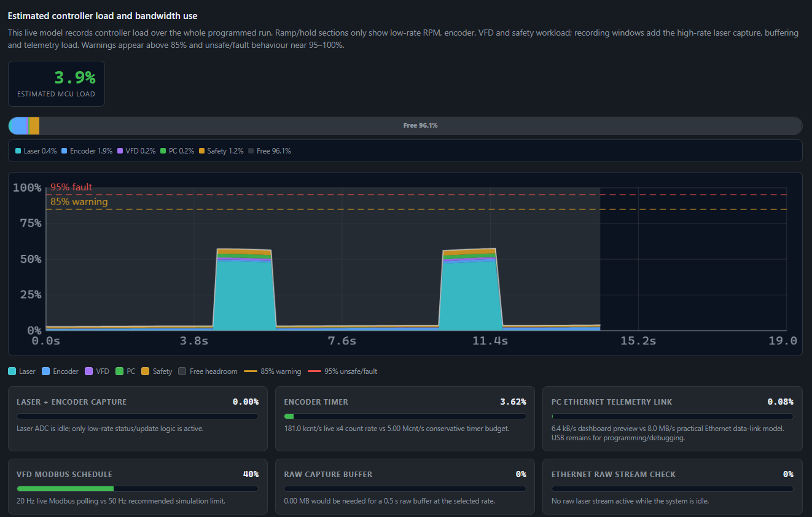The width and height of the screenshot is (812, 517).
Task: Click the 75% y-axis label
Action: [x=29, y=224]
